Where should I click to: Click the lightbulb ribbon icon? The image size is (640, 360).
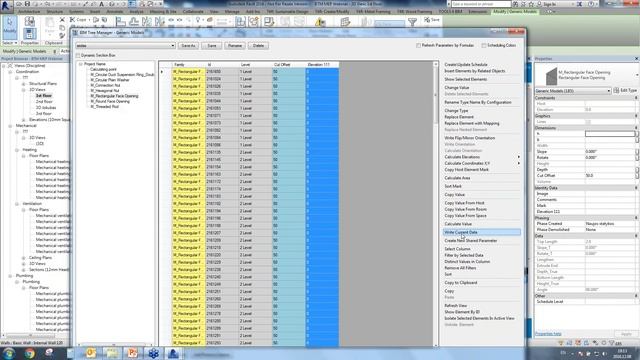pos(198,20)
